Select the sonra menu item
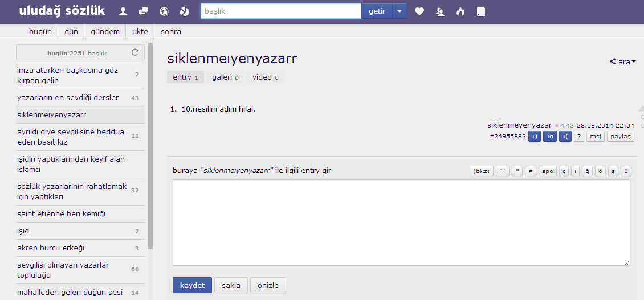The width and height of the screenshot is (644, 300). 171,32
